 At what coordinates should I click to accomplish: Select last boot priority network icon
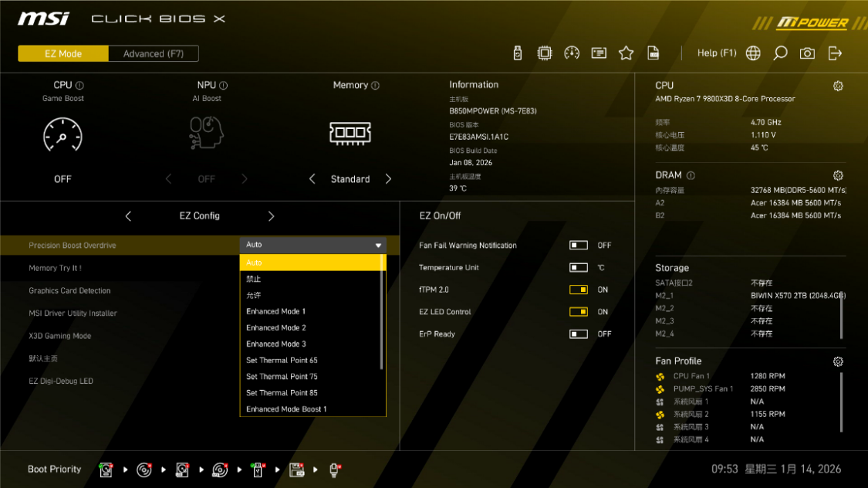click(x=334, y=469)
